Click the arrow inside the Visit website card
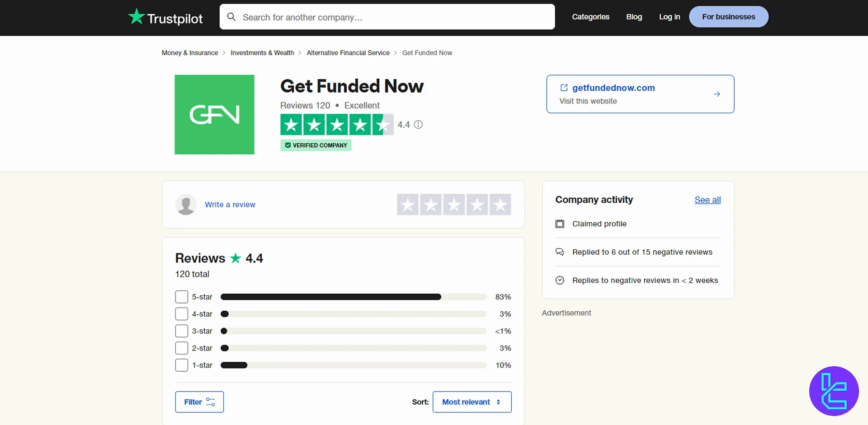Viewport: 868px width, 425px height. click(717, 94)
